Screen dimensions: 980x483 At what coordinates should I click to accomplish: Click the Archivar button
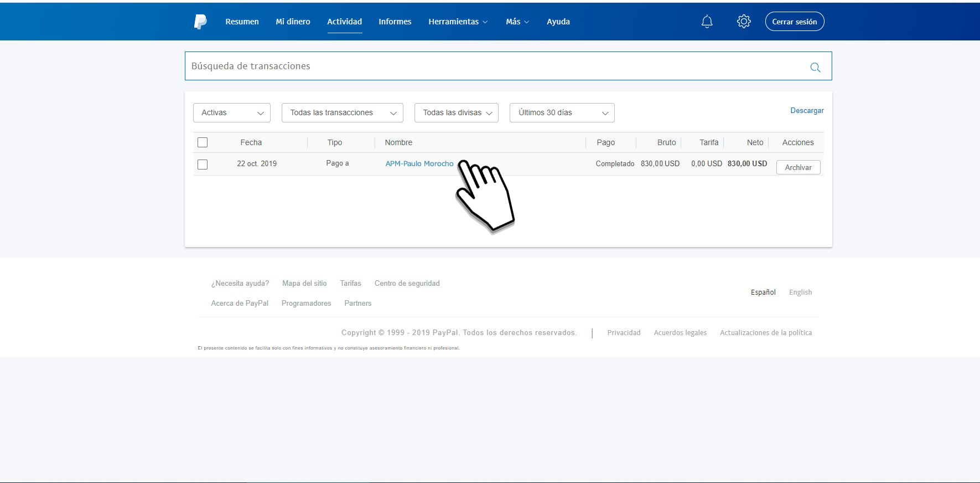coord(798,167)
